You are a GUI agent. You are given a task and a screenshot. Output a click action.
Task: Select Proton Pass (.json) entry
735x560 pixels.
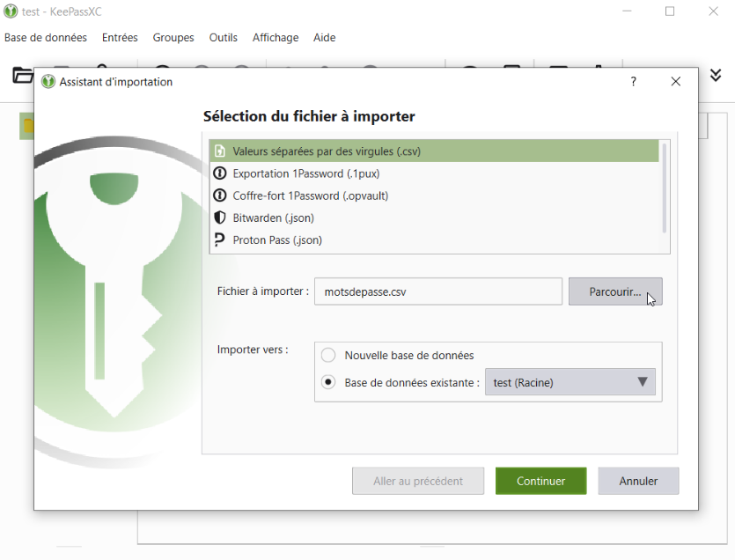click(x=434, y=239)
